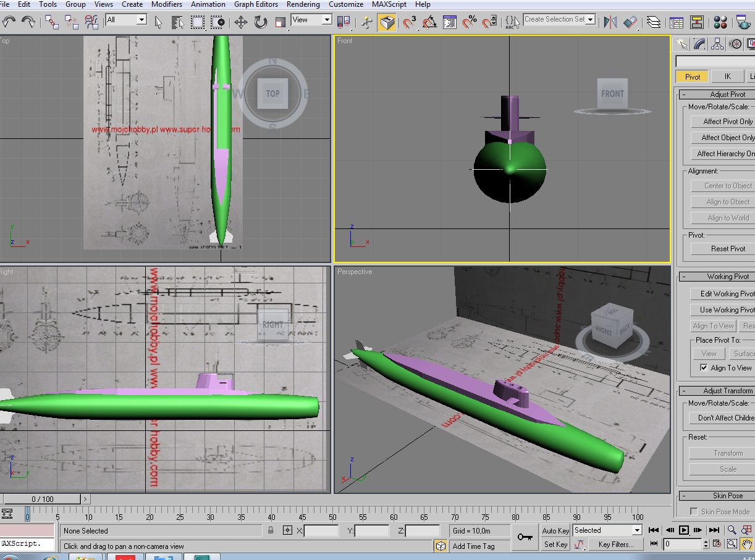Open the Hierarchy panel tab icon
This screenshot has height=560, width=755.
click(x=717, y=44)
